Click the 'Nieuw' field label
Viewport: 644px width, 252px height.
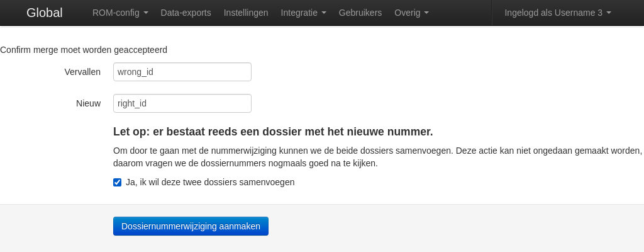point(88,103)
